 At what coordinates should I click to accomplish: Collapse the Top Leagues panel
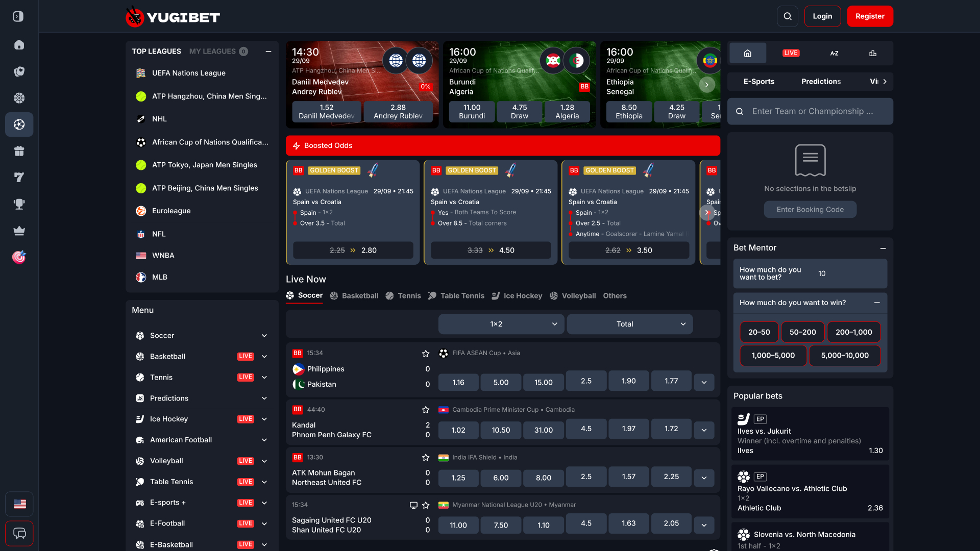(268, 52)
